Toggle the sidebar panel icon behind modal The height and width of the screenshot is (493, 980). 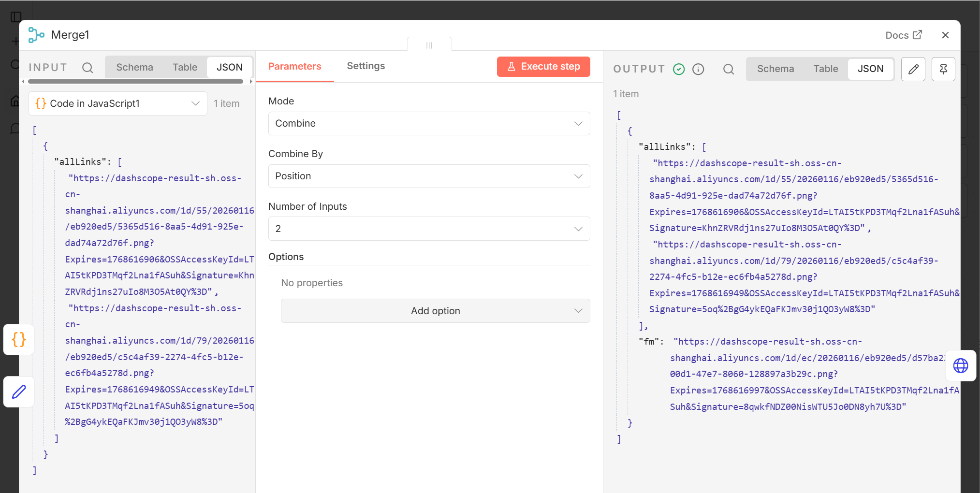(16, 17)
